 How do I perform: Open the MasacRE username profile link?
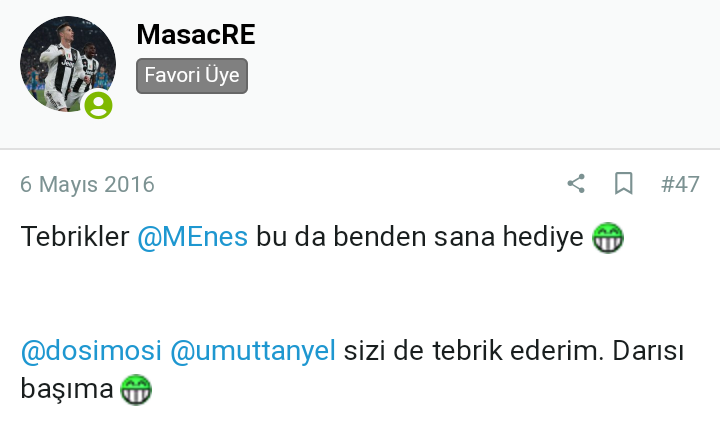tap(196, 35)
